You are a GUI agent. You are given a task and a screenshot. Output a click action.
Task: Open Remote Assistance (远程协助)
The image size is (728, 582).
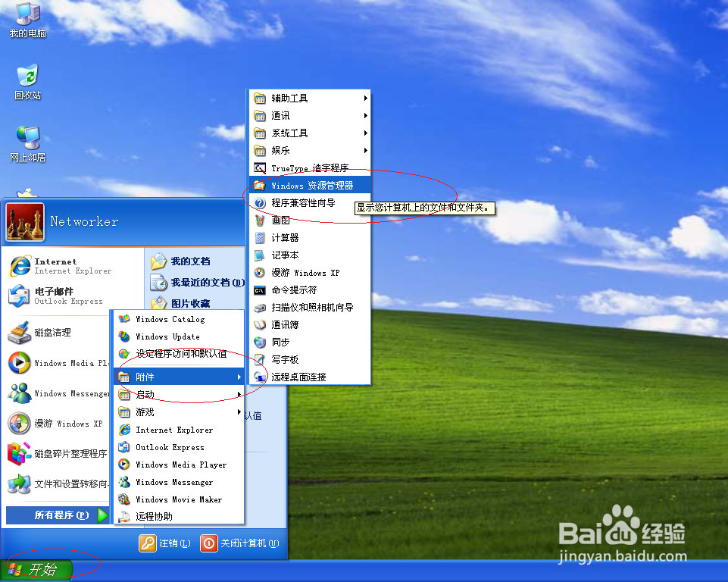pyautogui.click(x=180, y=517)
